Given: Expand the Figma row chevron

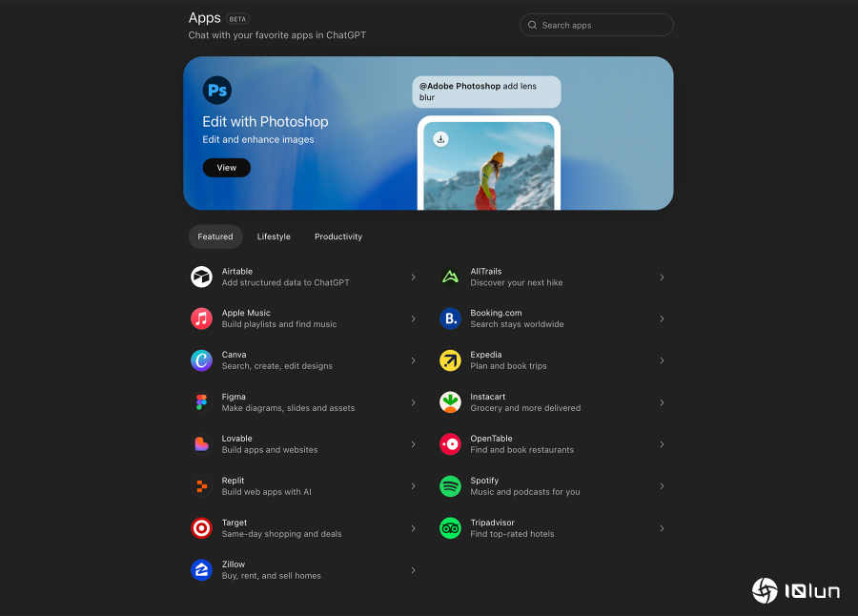Looking at the screenshot, I should click(413, 402).
